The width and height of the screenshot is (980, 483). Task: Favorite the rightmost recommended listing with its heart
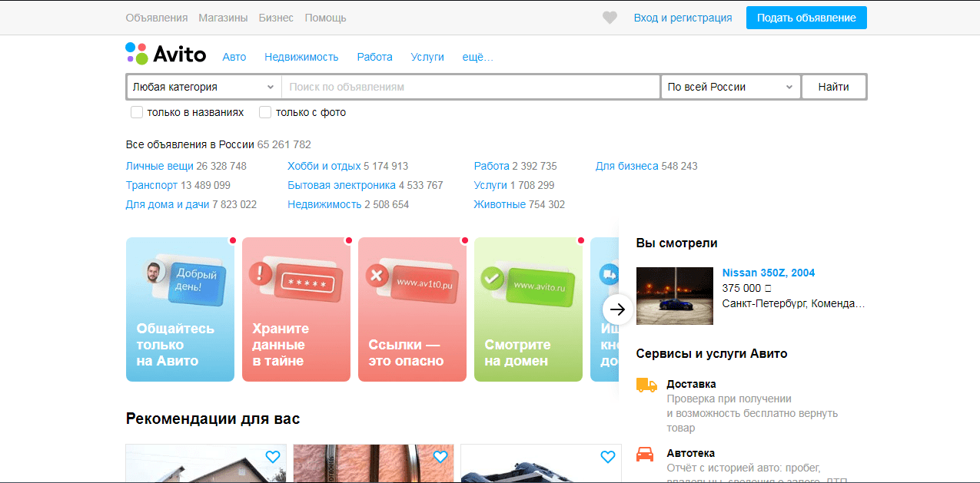(607, 457)
